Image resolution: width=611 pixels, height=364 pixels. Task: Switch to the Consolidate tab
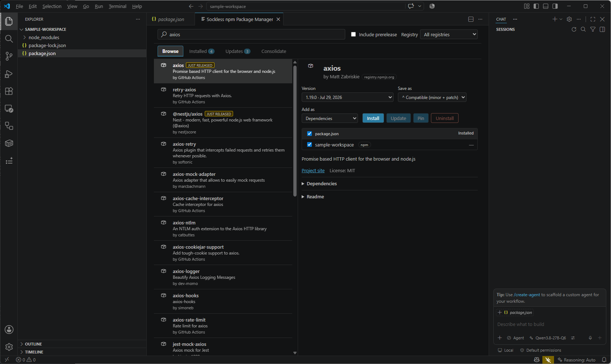(x=274, y=51)
